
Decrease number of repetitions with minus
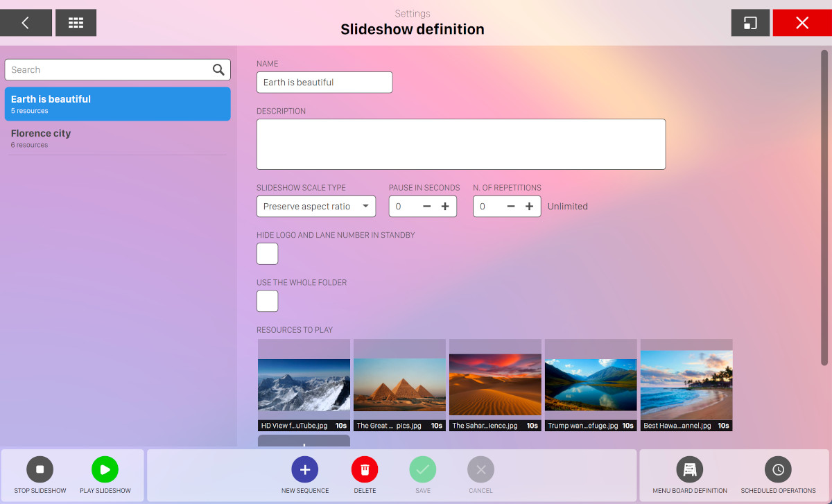tap(511, 207)
